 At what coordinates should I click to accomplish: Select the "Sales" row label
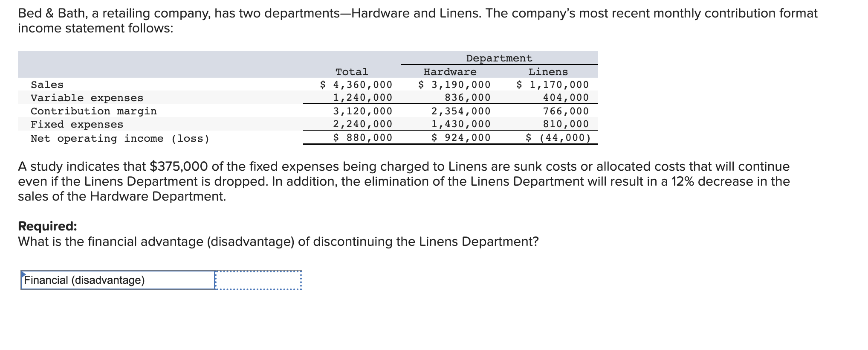click(47, 85)
